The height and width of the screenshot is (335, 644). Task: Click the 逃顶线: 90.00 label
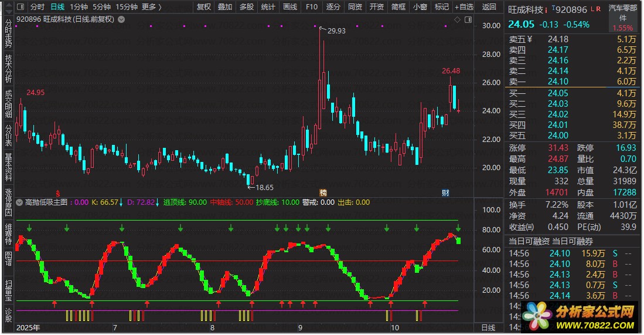click(x=185, y=202)
